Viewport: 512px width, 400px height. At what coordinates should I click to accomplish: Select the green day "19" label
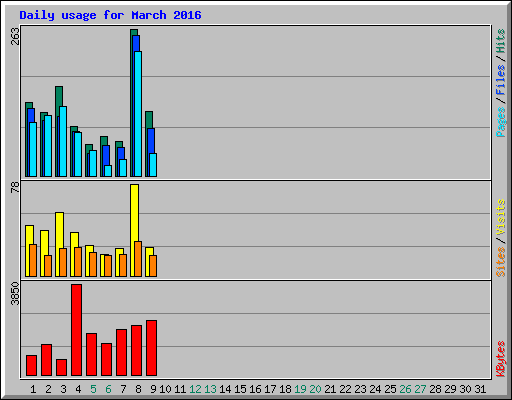300,389
